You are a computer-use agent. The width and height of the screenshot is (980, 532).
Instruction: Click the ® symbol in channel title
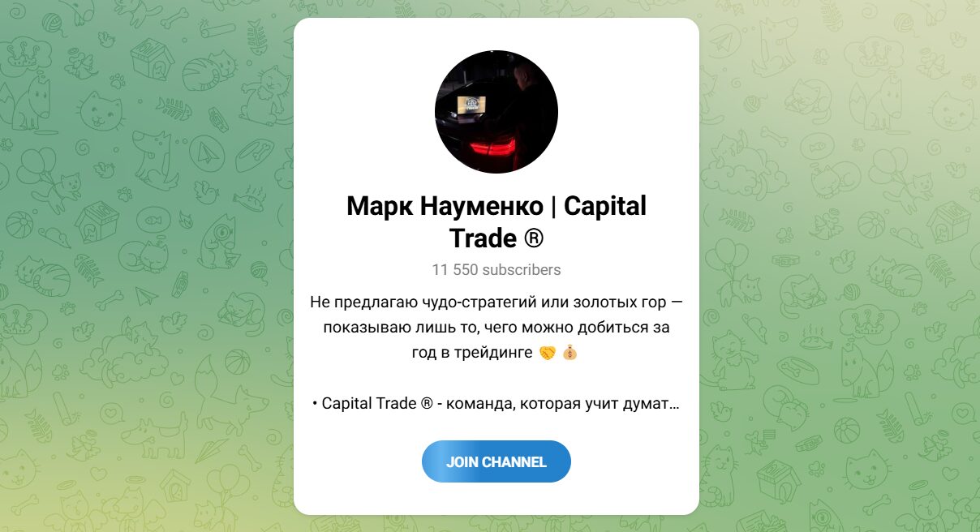(534, 238)
